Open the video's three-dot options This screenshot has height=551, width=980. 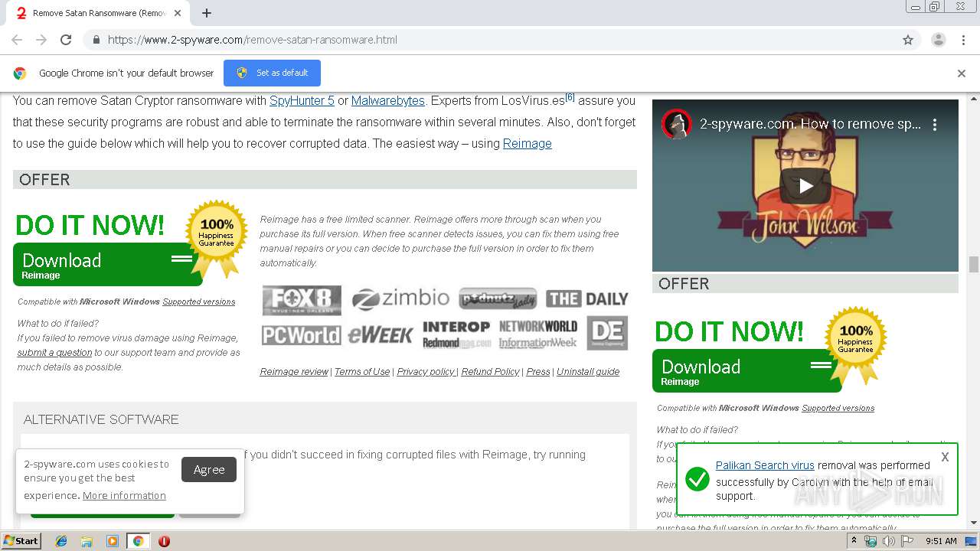(935, 125)
